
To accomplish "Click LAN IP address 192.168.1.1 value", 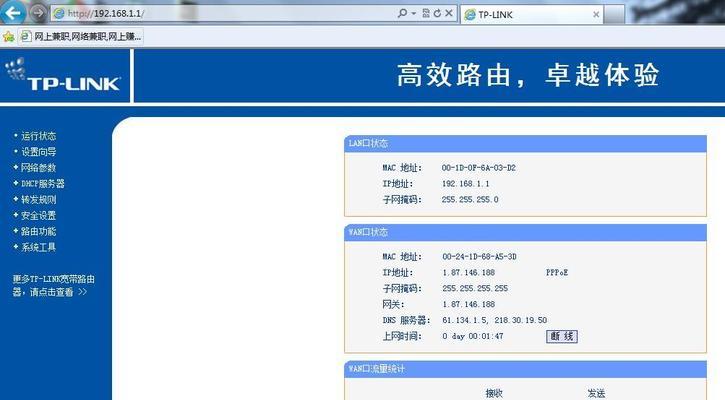I will 466,184.
